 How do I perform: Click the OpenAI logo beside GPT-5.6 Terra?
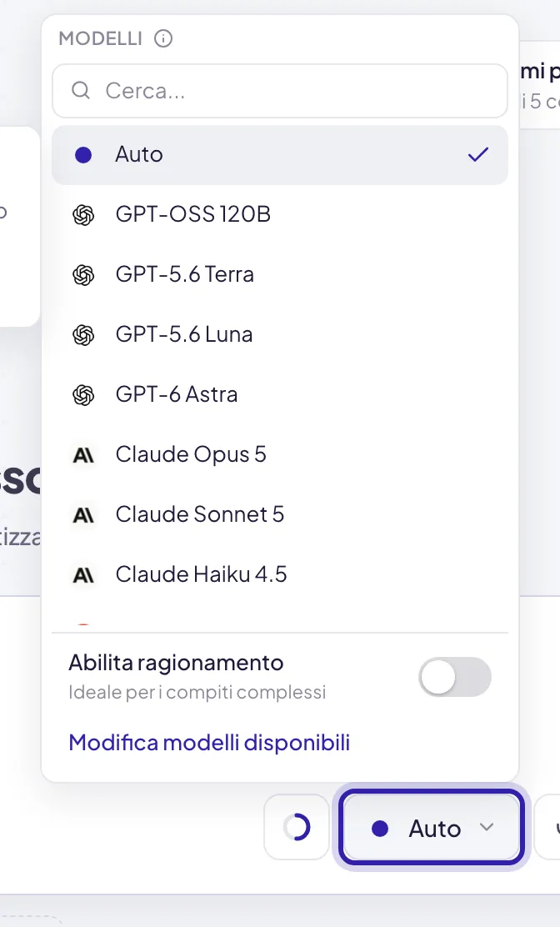pyautogui.click(x=83, y=275)
